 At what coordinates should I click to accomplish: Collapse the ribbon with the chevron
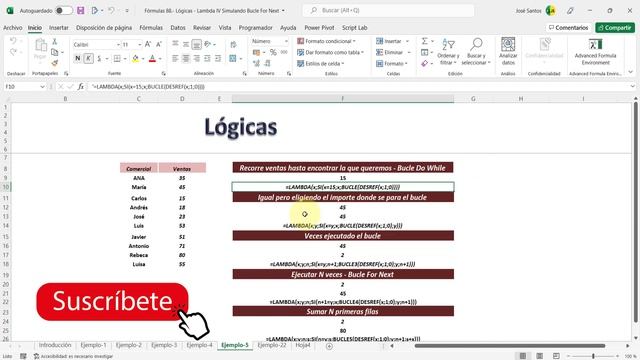point(631,72)
